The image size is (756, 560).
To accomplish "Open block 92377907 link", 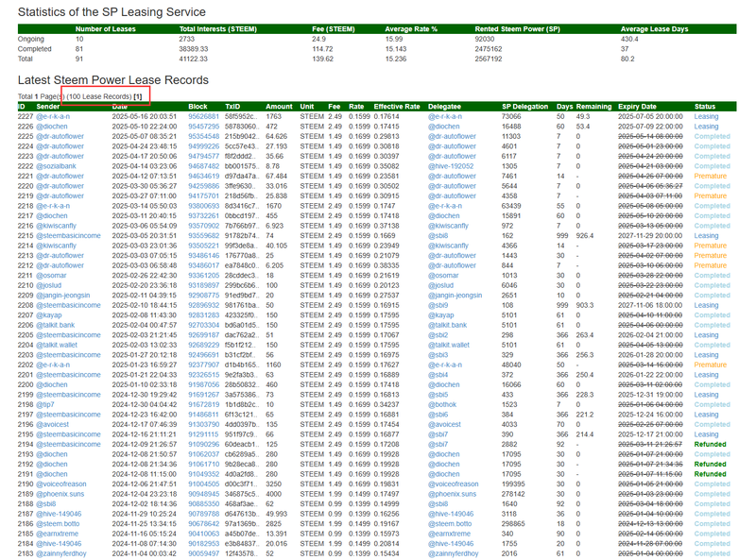I will (x=203, y=365).
